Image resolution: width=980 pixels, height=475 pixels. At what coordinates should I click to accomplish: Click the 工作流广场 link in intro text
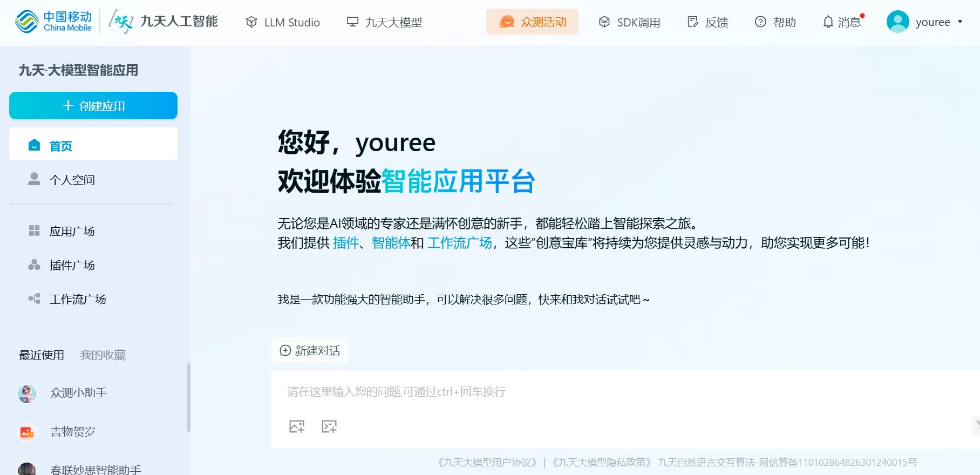460,243
